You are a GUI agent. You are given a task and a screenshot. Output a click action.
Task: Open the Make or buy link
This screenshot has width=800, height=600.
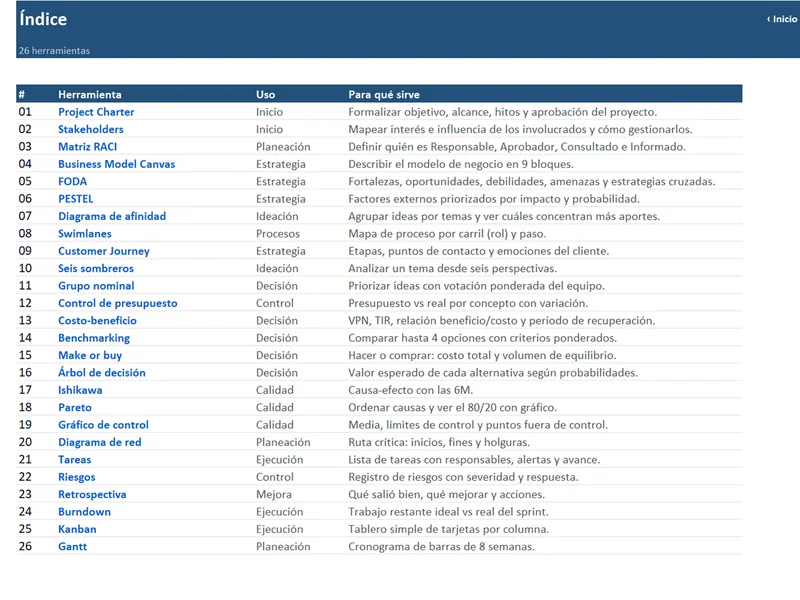(90, 355)
